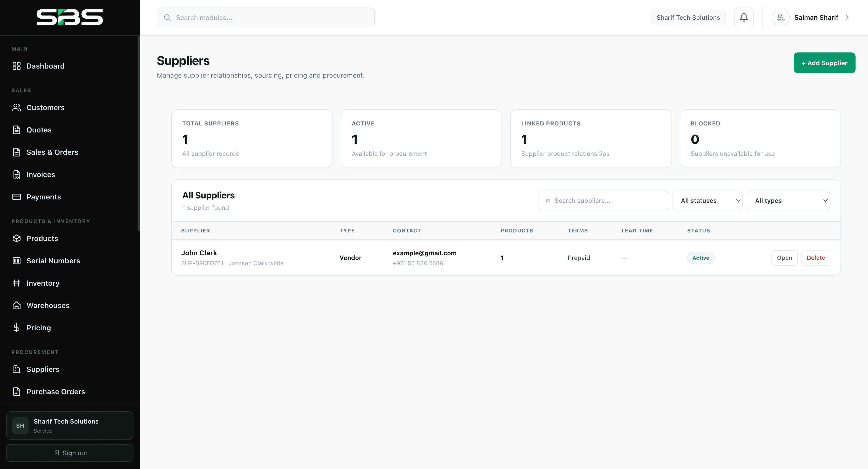Viewport: 868px width, 469px height.
Task: Click the Active status badge
Action: point(701,258)
